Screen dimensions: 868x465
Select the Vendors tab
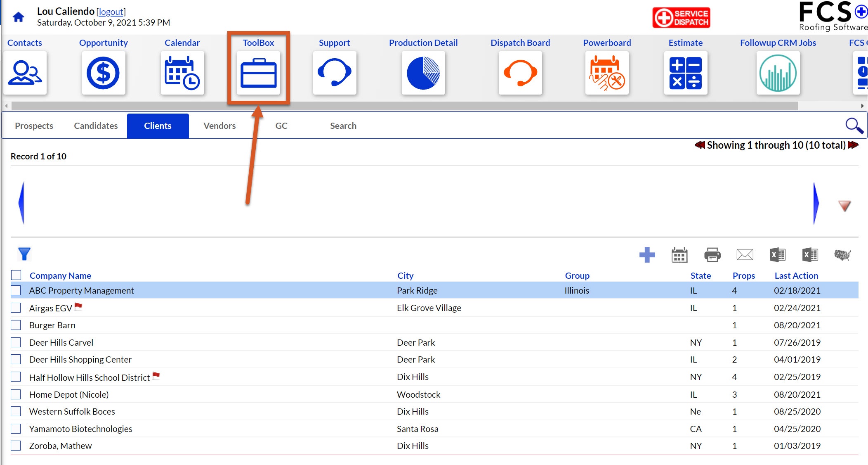[x=219, y=126]
